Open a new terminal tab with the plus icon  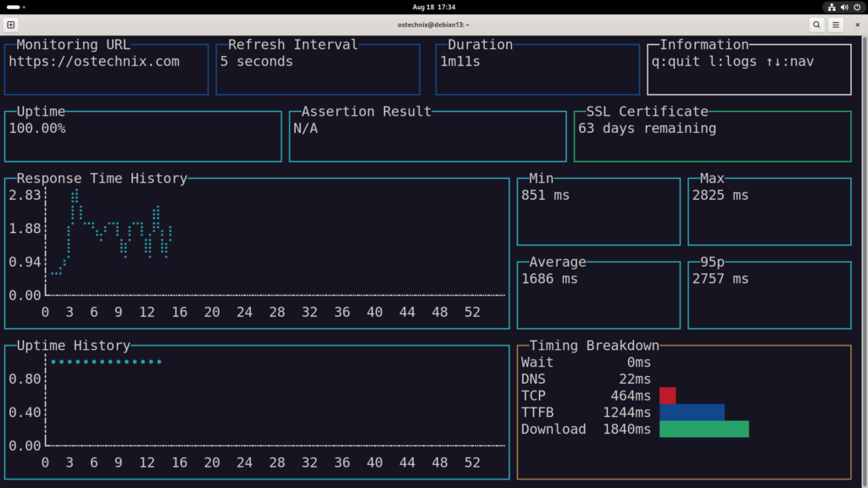10,25
